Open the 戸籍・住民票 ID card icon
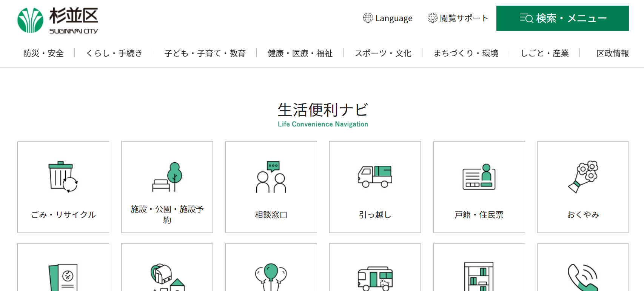Image resolution: width=644 pixels, height=291 pixels. (x=479, y=177)
